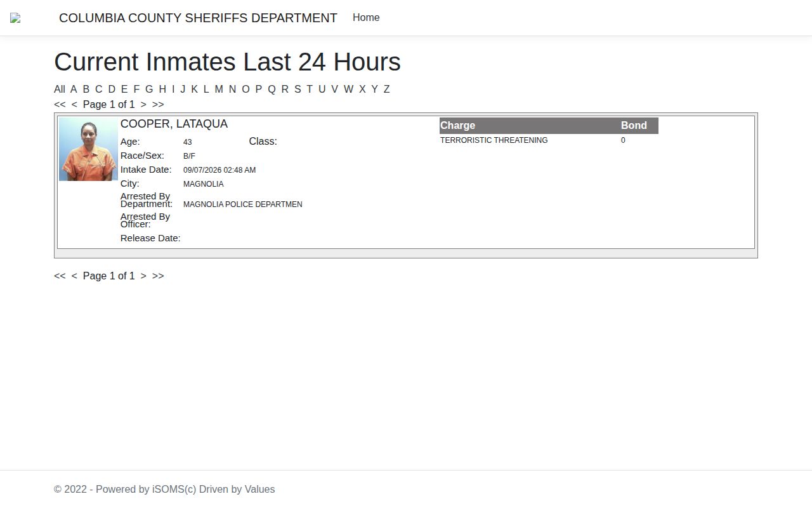Filter inmates by letter R

tap(285, 90)
